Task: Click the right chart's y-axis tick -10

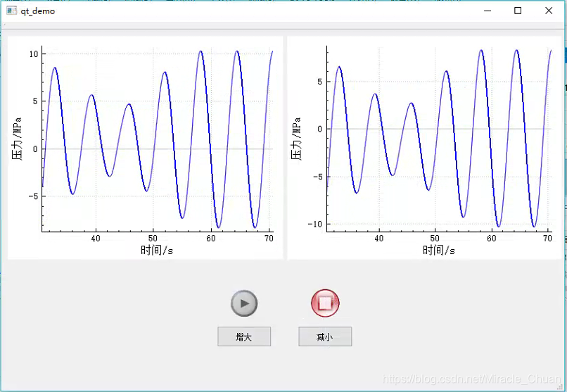Action: click(315, 225)
